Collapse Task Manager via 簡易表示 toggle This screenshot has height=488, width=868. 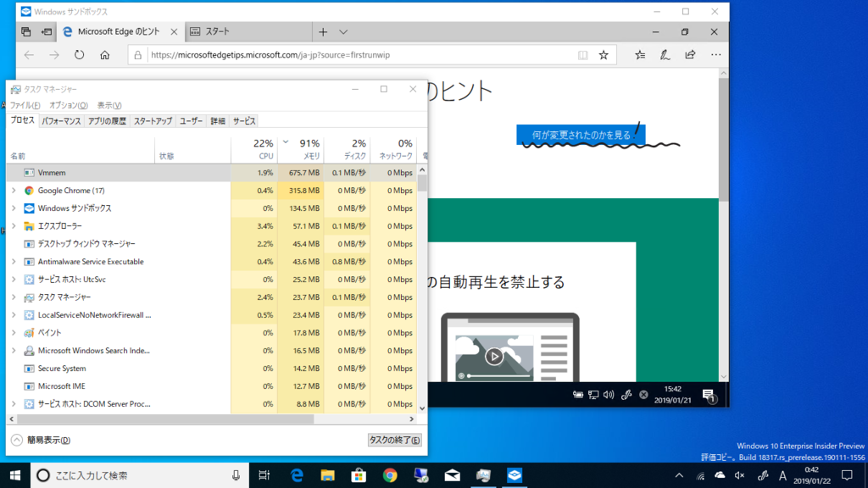(41, 440)
